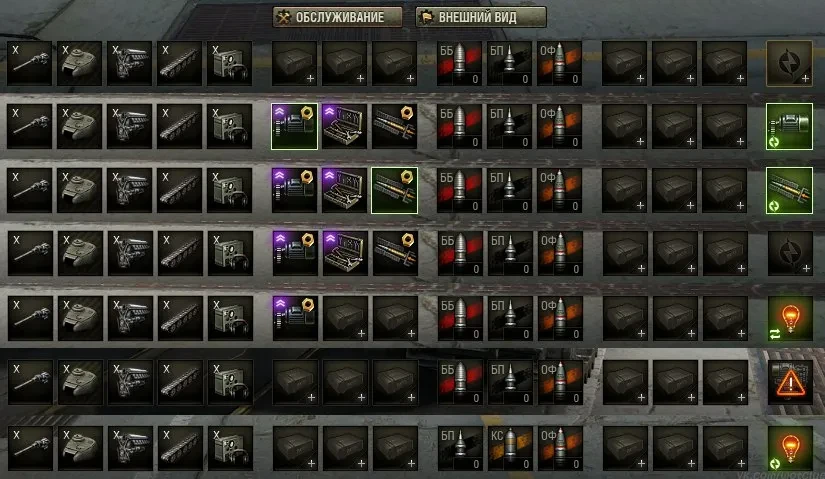Select the ББ shell slot in the top row

459,64
